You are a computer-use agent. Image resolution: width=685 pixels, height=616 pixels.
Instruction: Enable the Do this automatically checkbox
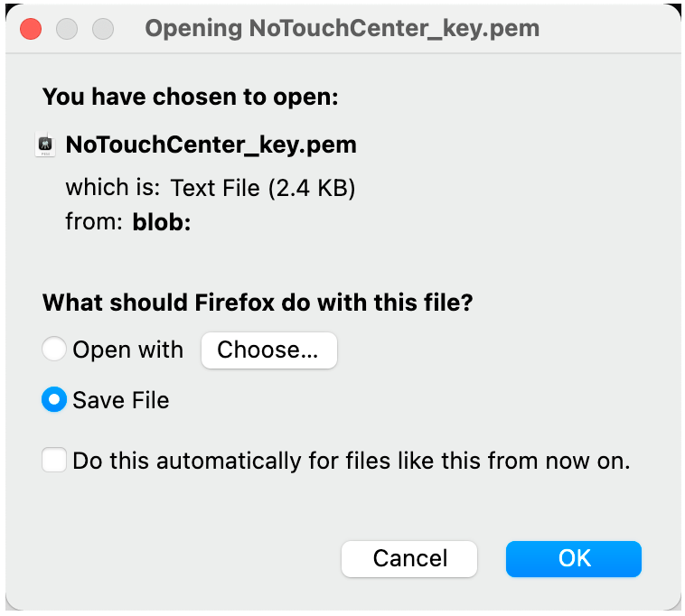(x=54, y=460)
